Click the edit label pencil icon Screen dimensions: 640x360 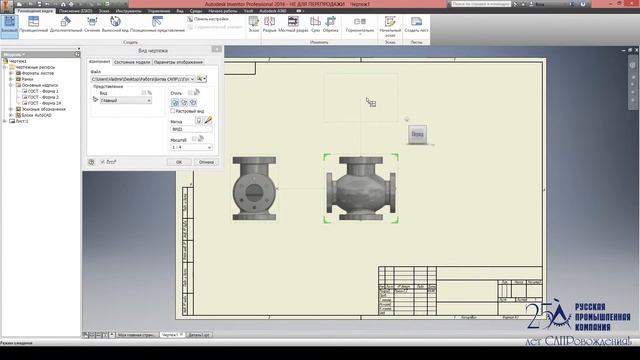click(x=208, y=120)
